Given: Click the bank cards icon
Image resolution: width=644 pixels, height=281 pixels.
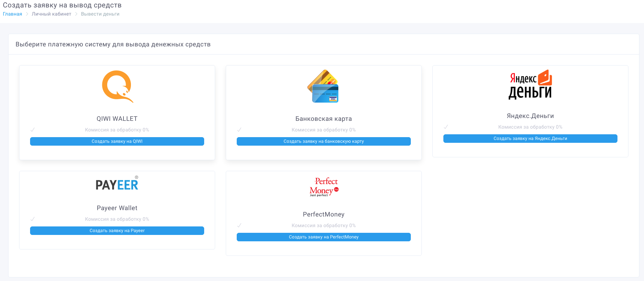Looking at the screenshot, I should 323,86.
